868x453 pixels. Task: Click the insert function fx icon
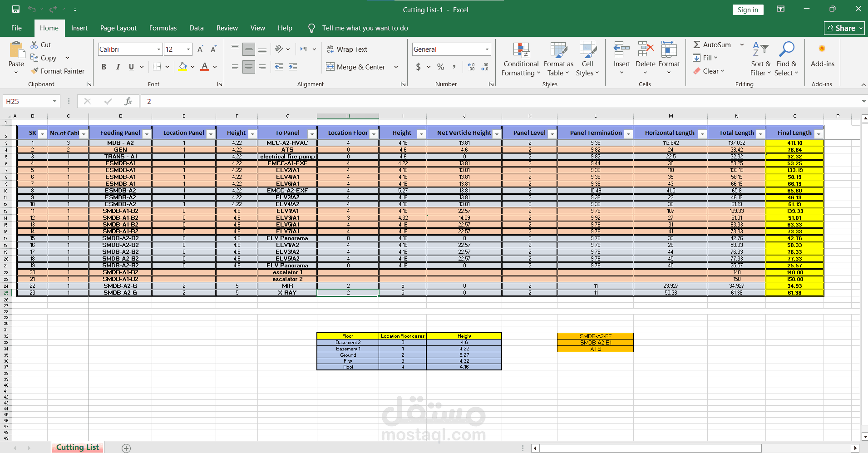[x=128, y=101]
